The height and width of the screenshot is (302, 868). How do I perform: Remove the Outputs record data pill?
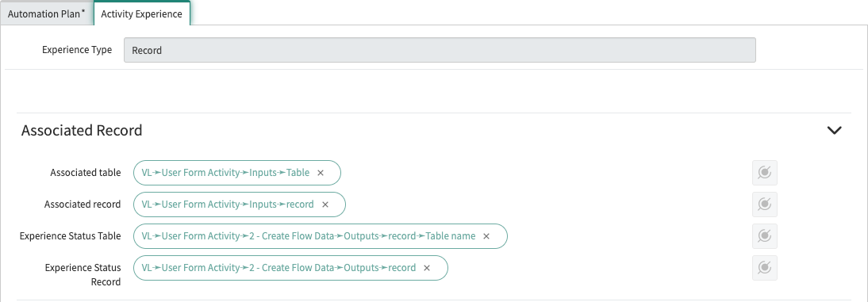click(427, 268)
